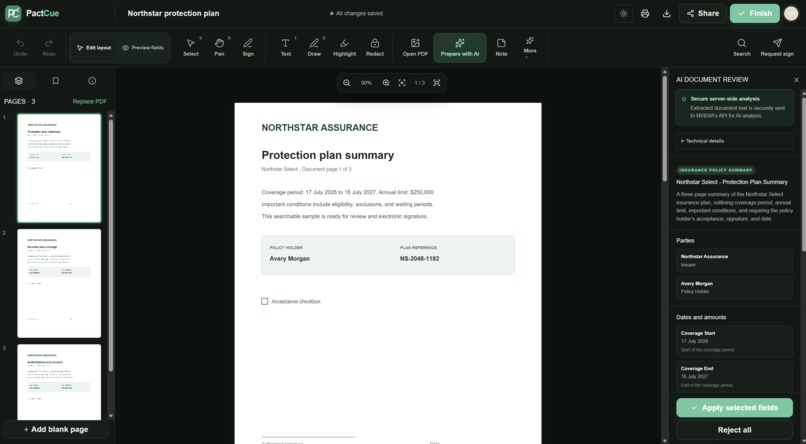Click the document viewer vertical scrollbar

pos(664,128)
